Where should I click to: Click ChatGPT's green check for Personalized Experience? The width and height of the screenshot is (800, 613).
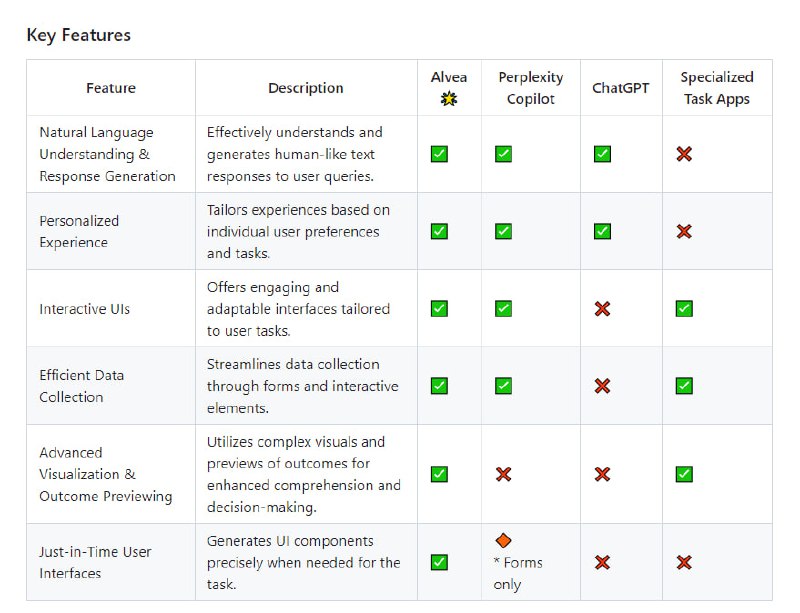click(x=602, y=231)
